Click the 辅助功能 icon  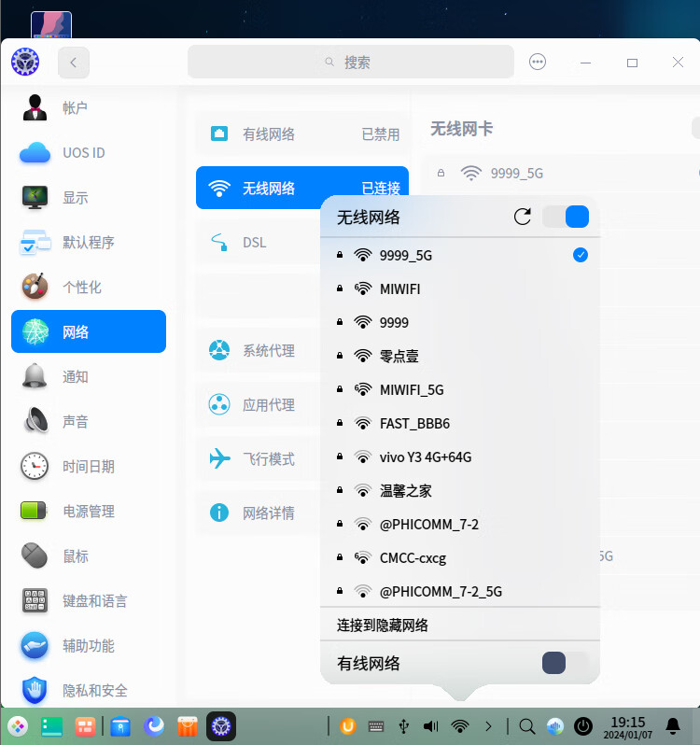(x=35, y=645)
